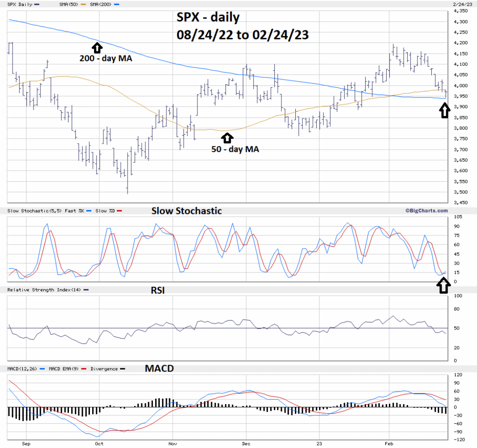Click the Divergence black legend marker
Viewport: 477px width, 448px height.
coord(123,369)
